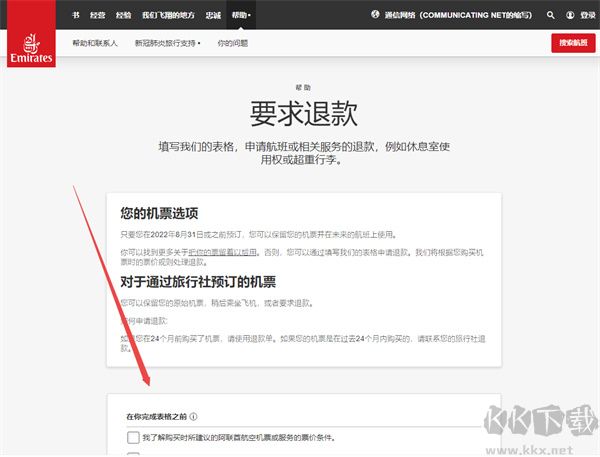Open the 你的问题 sub-navigation link
Image resolution: width=600 pixels, height=457 pixels.
233,43
